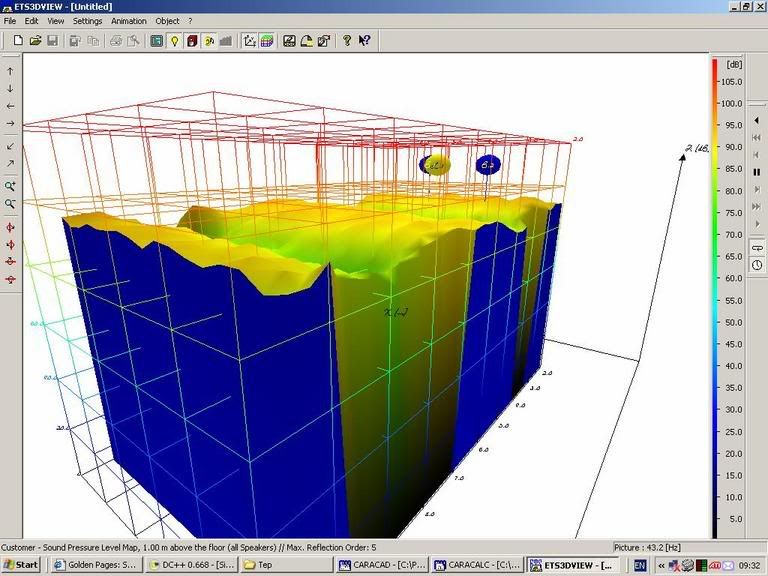Click the New document icon
The image size is (768, 576).
[18, 41]
